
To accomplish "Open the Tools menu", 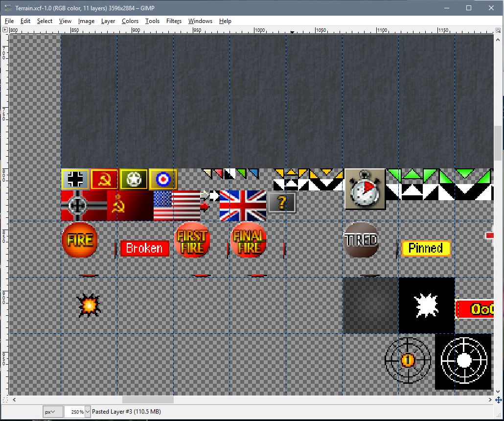I will click(x=152, y=21).
